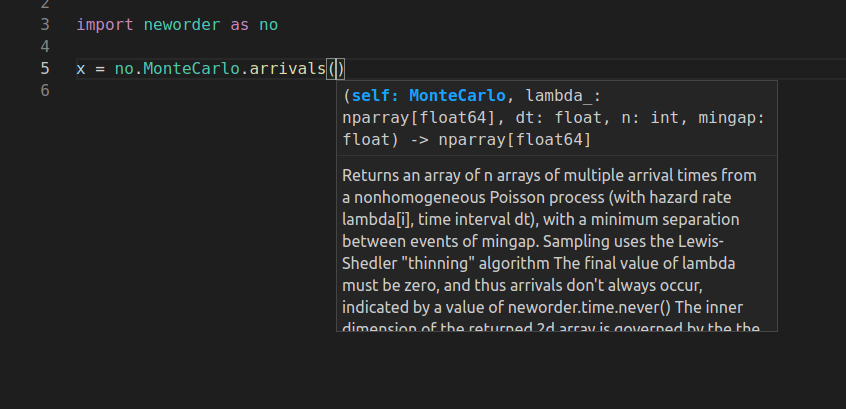Click the arrivals method name

[287, 69]
